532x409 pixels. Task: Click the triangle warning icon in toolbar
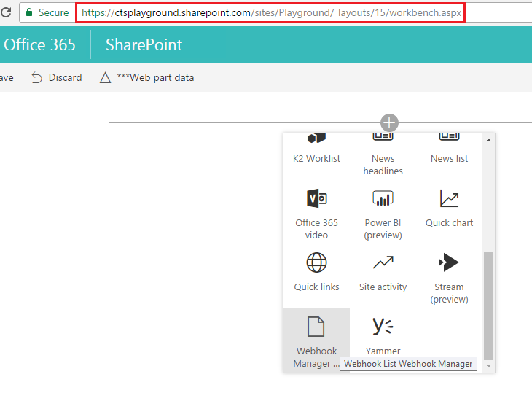[x=105, y=78]
